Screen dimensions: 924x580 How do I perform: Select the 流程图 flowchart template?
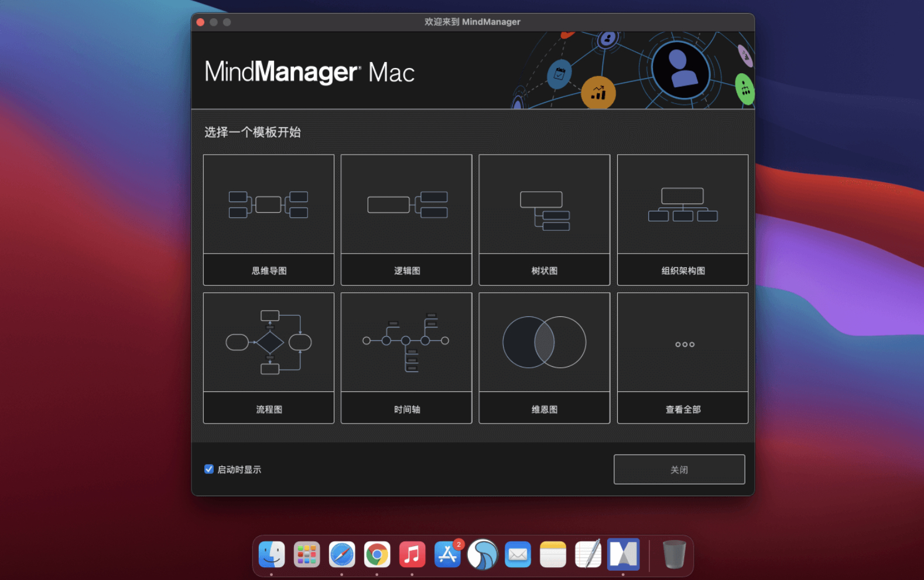(x=269, y=358)
